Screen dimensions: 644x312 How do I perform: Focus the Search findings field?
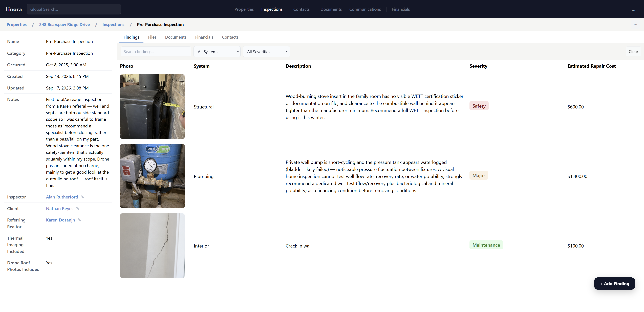(156, 52)
